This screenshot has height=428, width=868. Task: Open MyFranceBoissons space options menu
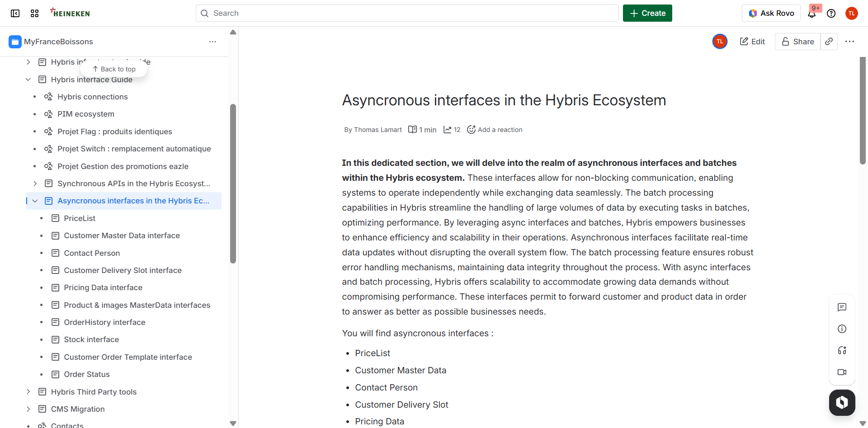click(x=212, y=41)
